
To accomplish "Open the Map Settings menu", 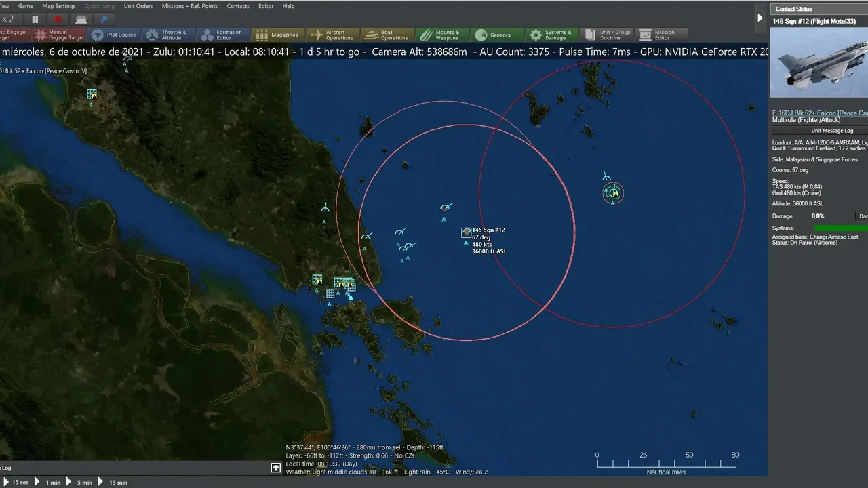I will click(59, 6).
